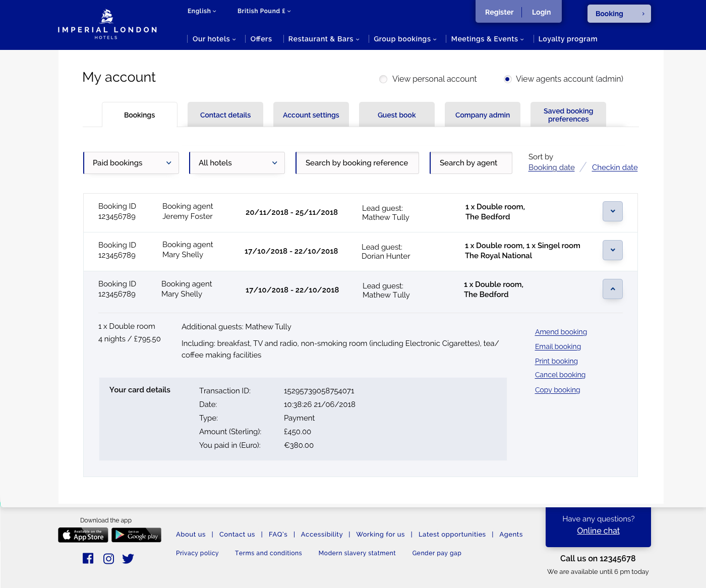Switch to the Contact details tab

(x=225, y=115)
